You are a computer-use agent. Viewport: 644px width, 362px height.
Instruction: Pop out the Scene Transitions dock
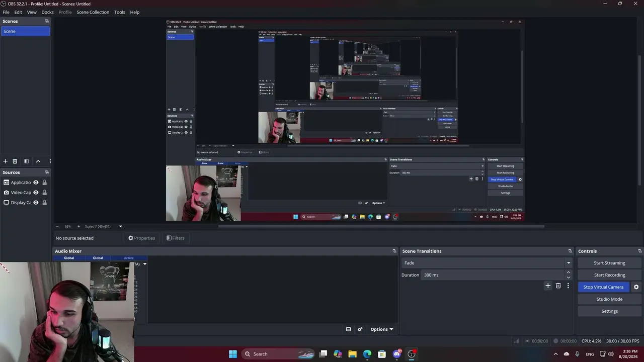coord(570,251)
